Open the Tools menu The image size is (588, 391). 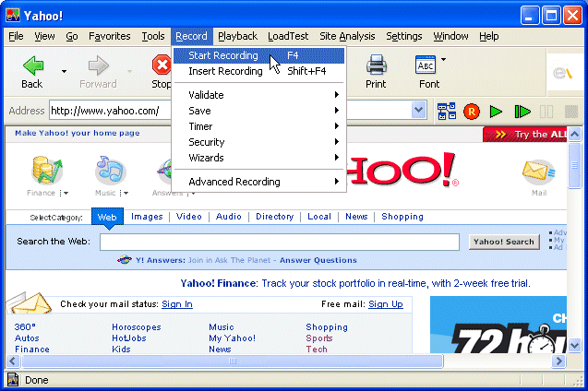[153, 36]
